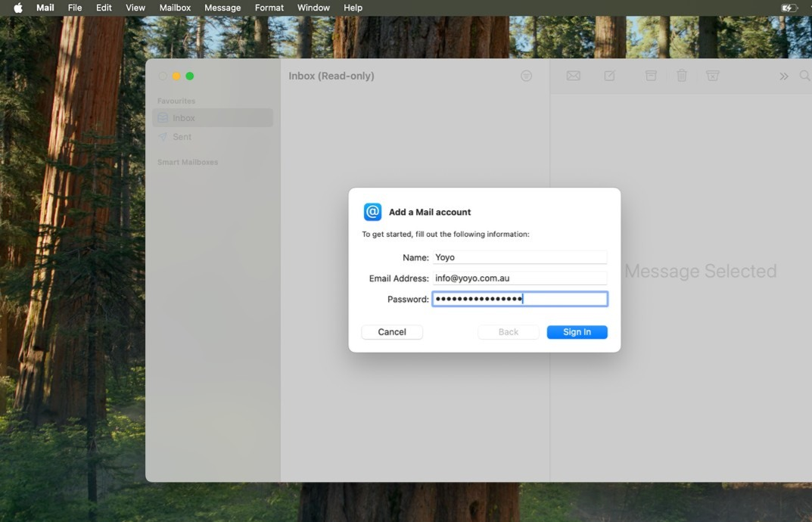This screenshot has width=812, height=522.
Task: Click the search magnifier icon
Action: (804, 76)
